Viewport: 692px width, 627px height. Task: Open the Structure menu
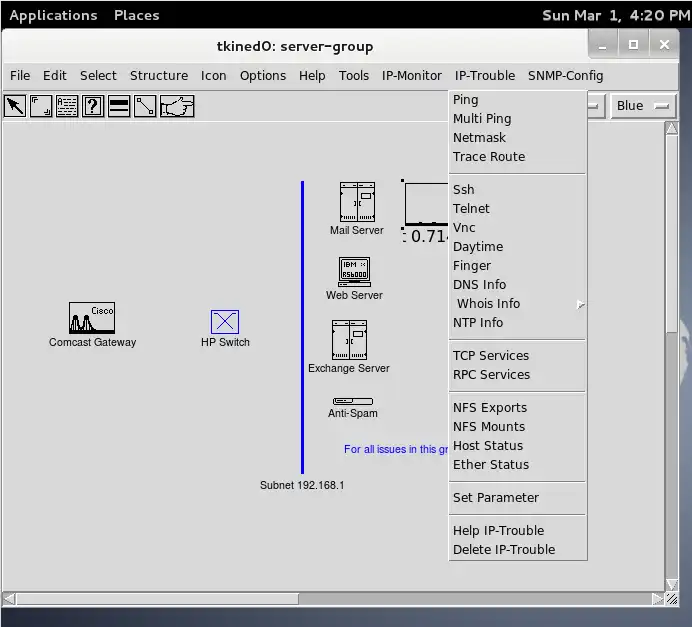159,75
